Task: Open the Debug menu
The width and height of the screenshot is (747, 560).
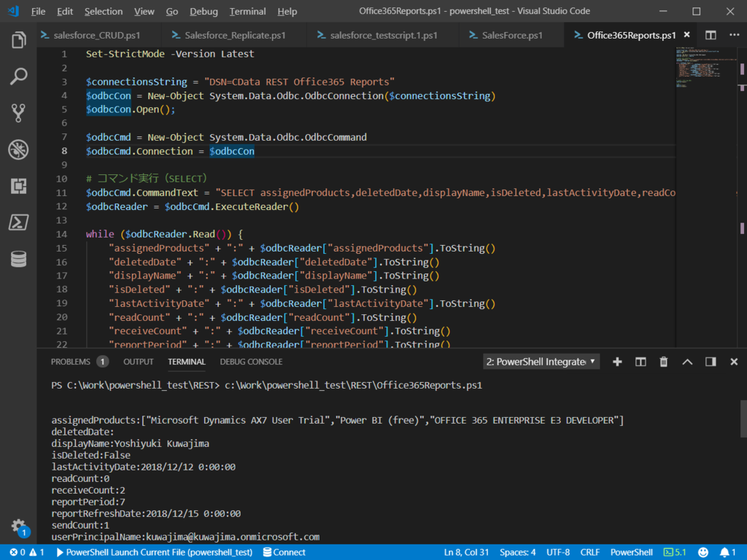Action: pyautogui.click(x=204, y=12)
